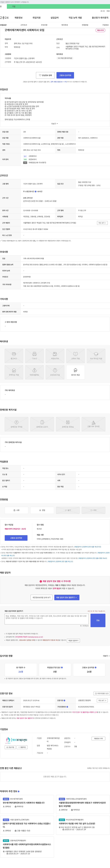Open the 취업지원 menu
The image size is (110, 868).
tap(37, 17)
